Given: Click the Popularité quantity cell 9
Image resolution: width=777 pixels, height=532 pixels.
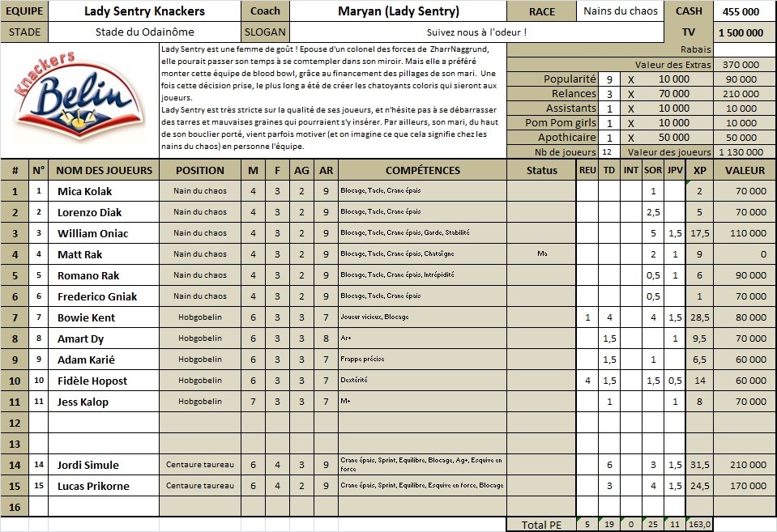Looking at the screenshot, I should pos(609,79).
